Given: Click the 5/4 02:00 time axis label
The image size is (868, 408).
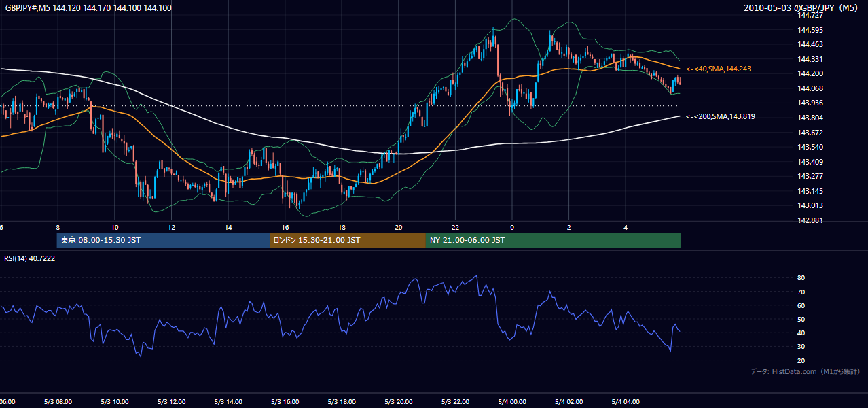Looking at the screenshot, I should click(568, 402).
